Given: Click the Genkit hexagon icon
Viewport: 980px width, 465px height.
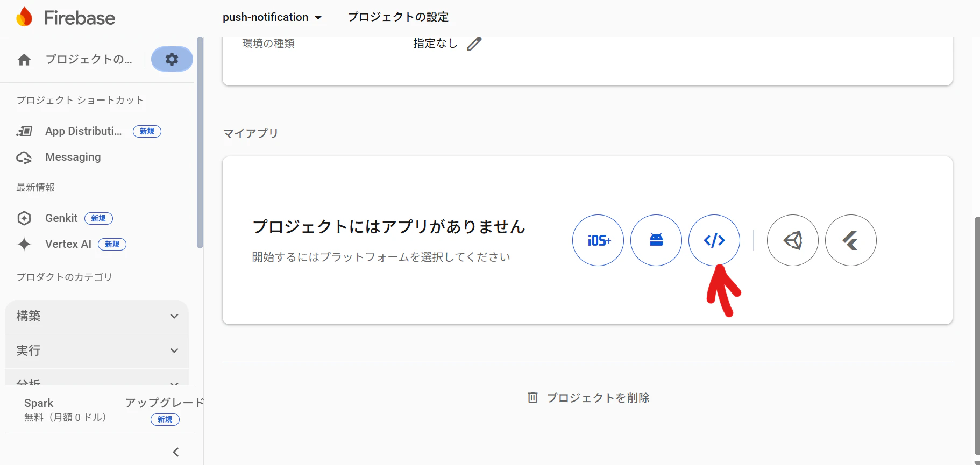Looking at the screenshot, I should 24,218.
